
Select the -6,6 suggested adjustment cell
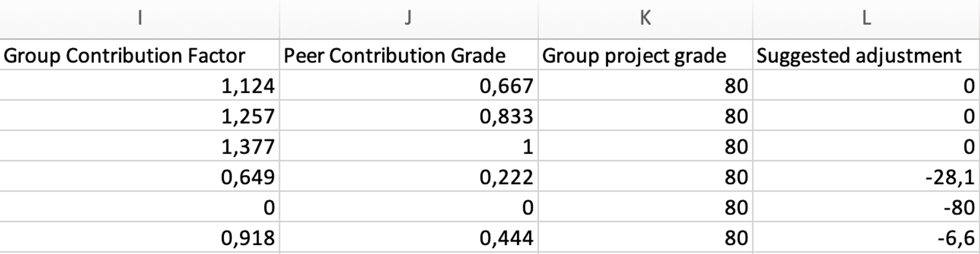point(866,237)
